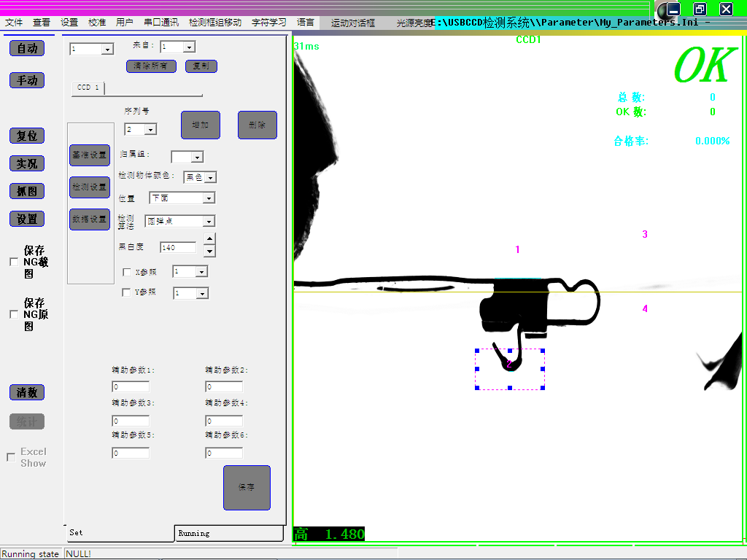Open the 串口通讯 menu
The height and width of the screenshot is (560, 747).
[x=161, y=23]
